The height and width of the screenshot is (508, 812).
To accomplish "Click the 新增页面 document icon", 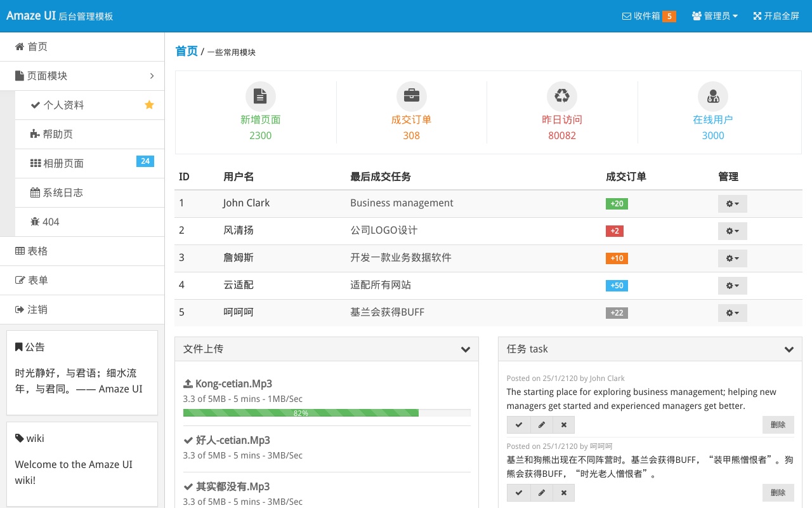I will point(261,97).
